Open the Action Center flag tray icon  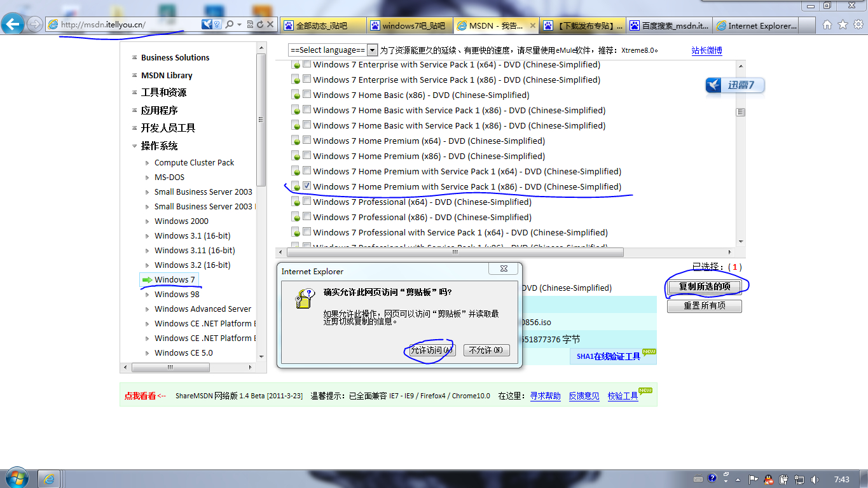point(754,479)
